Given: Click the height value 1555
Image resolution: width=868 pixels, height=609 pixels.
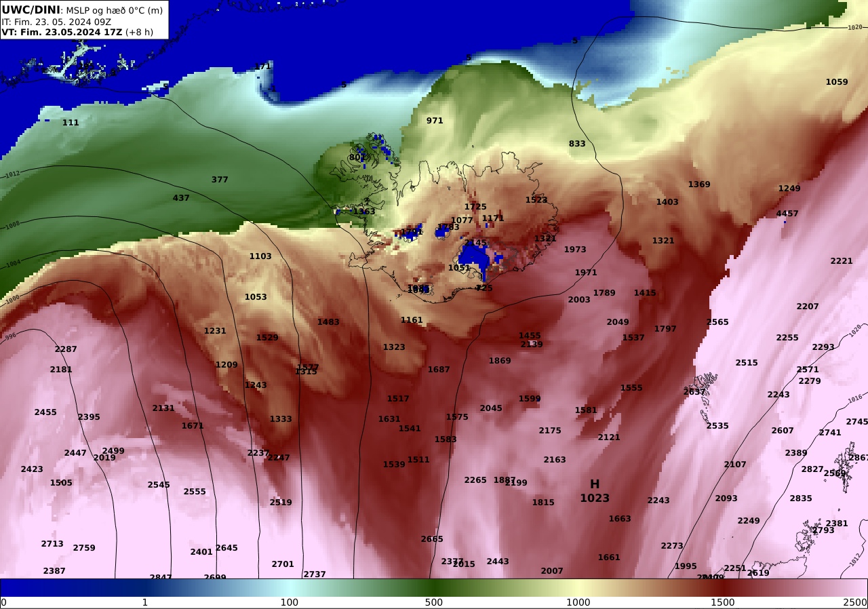Looking at the screenshot, I should [631, 388].
